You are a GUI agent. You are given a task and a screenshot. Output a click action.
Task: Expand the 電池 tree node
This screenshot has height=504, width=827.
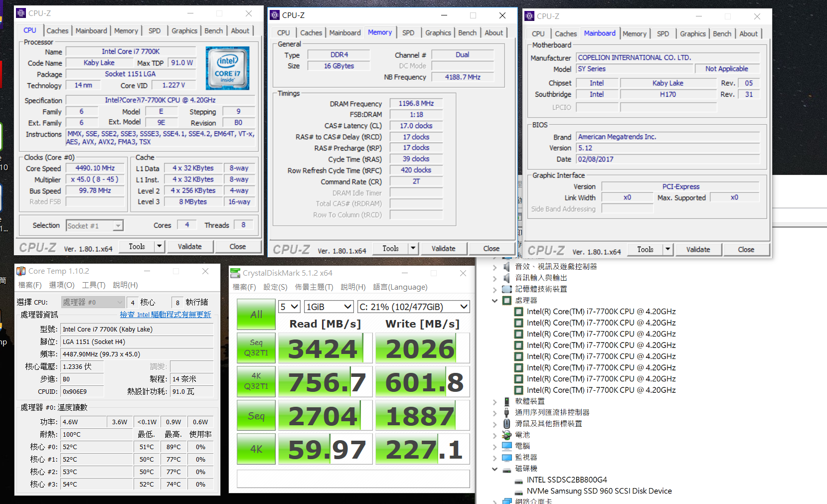tap(495, 435)
